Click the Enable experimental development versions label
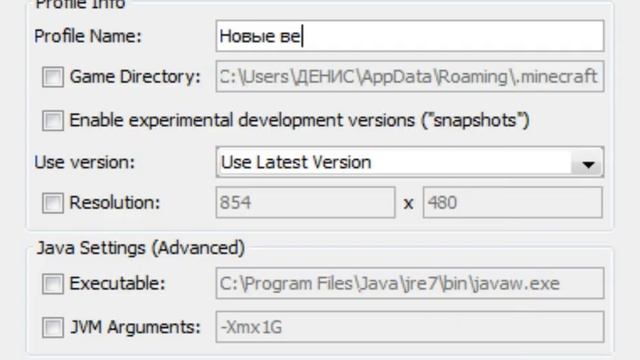 (x=299, y=120)
